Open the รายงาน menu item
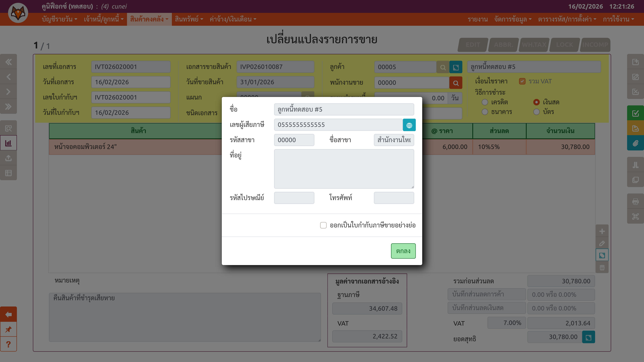The height and width of the screenshot is (362, 644). [478, 19]
